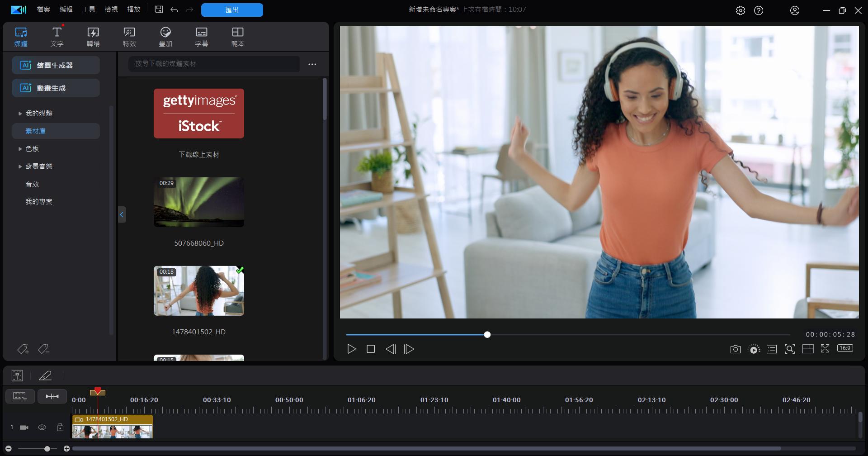Click the play button in preview
The image size is (868, 456).
(351, 349)
